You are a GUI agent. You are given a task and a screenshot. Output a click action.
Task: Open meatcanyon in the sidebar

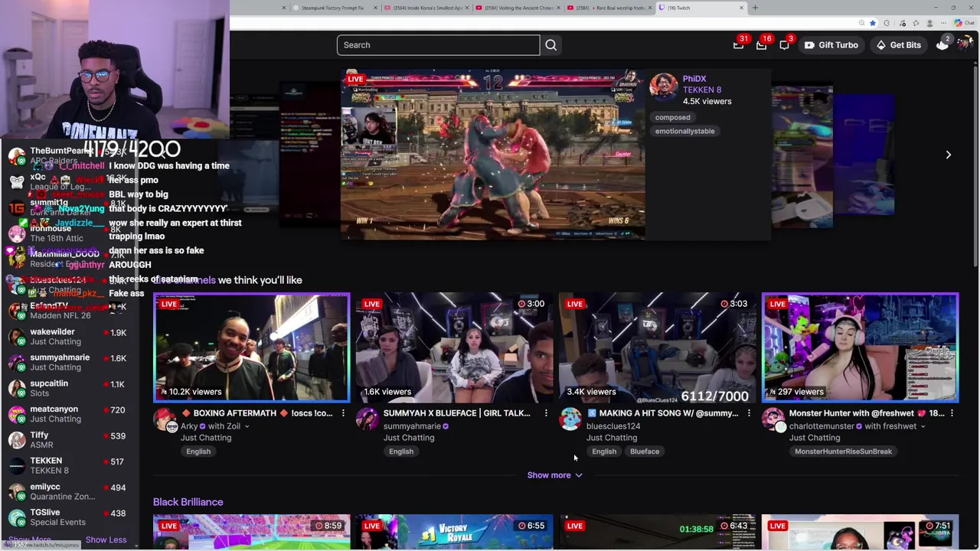[69, 414]
